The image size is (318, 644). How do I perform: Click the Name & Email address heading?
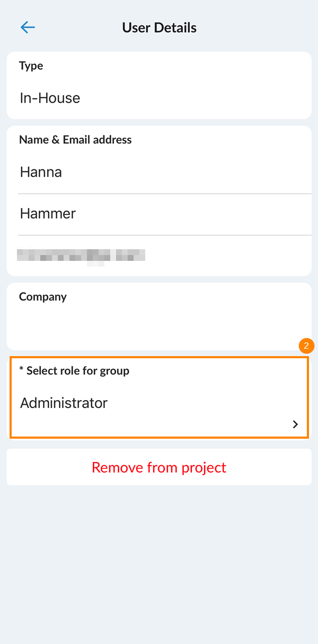75,140
